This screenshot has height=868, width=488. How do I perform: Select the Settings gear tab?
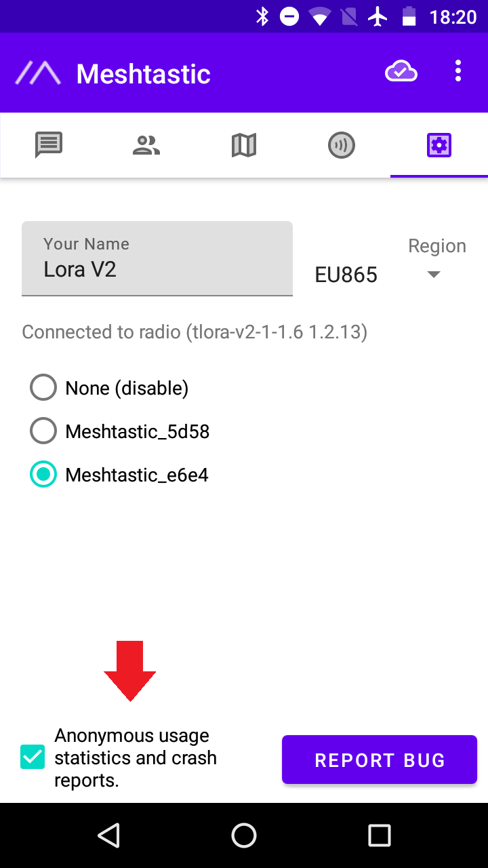439,145
